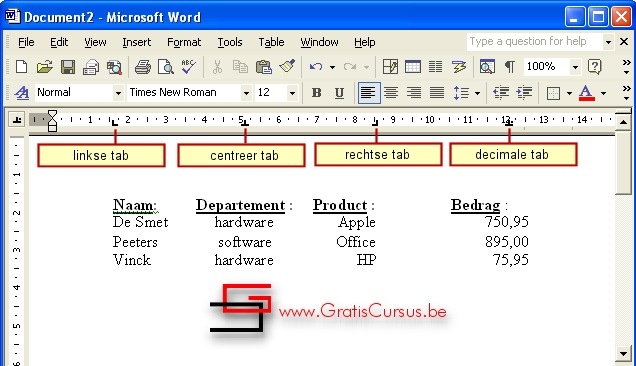Click the Styles and Formatting icon

pos(21,93)
